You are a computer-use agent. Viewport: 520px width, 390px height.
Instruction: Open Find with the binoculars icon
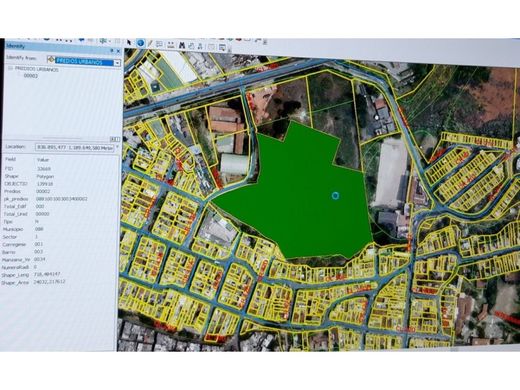[x=182, y=45]
